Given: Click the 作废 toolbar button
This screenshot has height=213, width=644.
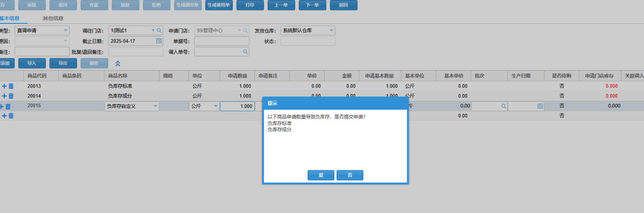Looking at the screenshot, I should (x=94, y=5).
